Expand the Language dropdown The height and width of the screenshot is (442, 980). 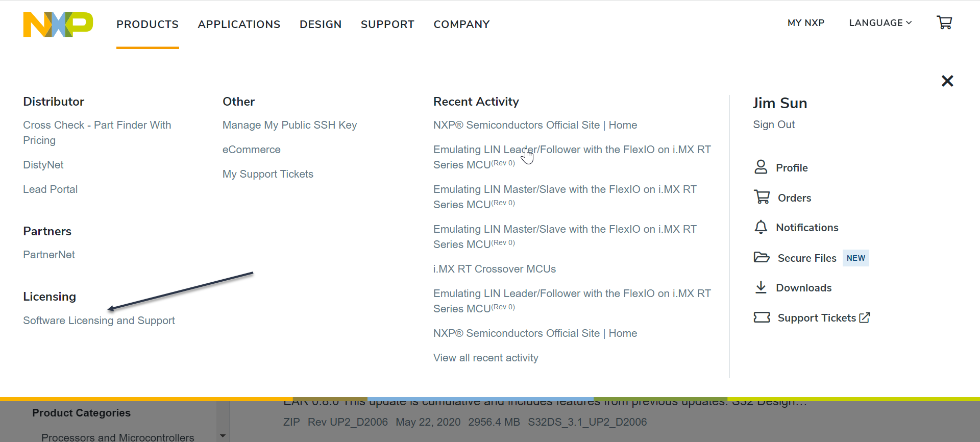880,23
